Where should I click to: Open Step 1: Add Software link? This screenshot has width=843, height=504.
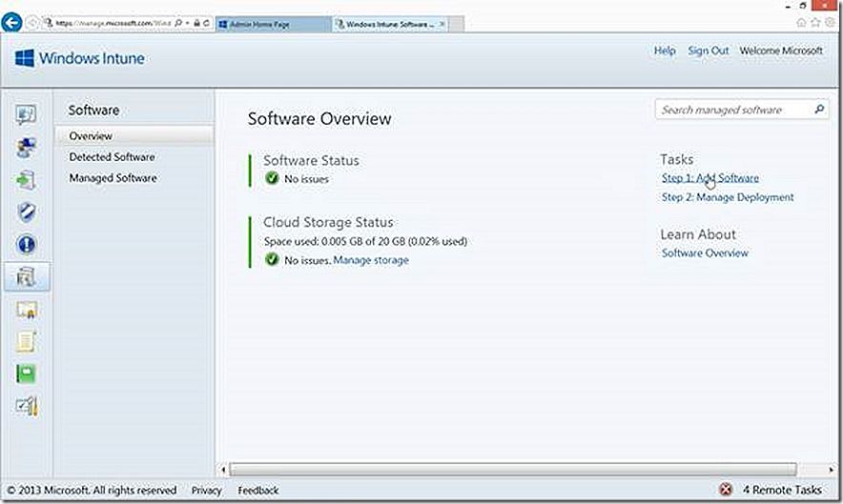pos(710,178)
